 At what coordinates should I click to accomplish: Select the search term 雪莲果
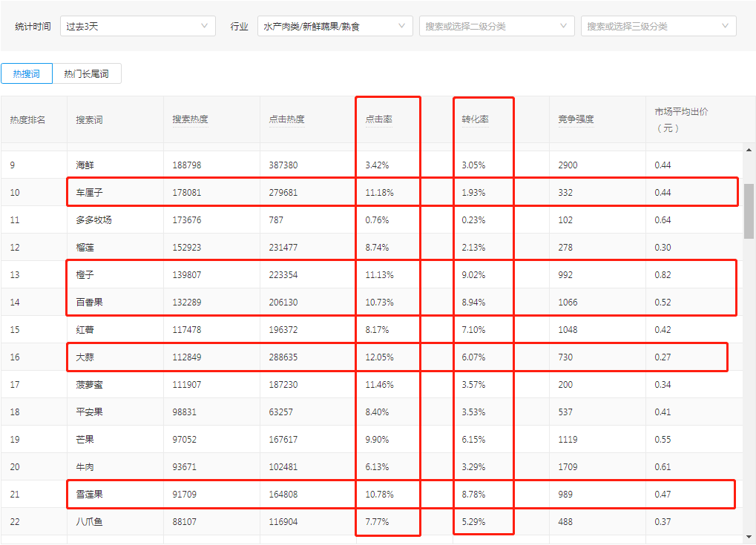coord(89,495)
